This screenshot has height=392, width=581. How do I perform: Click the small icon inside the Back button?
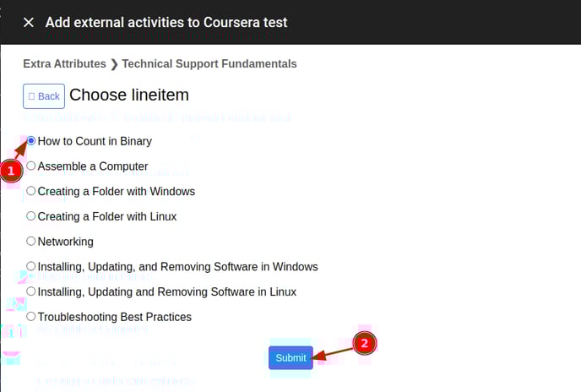(32, 96)
